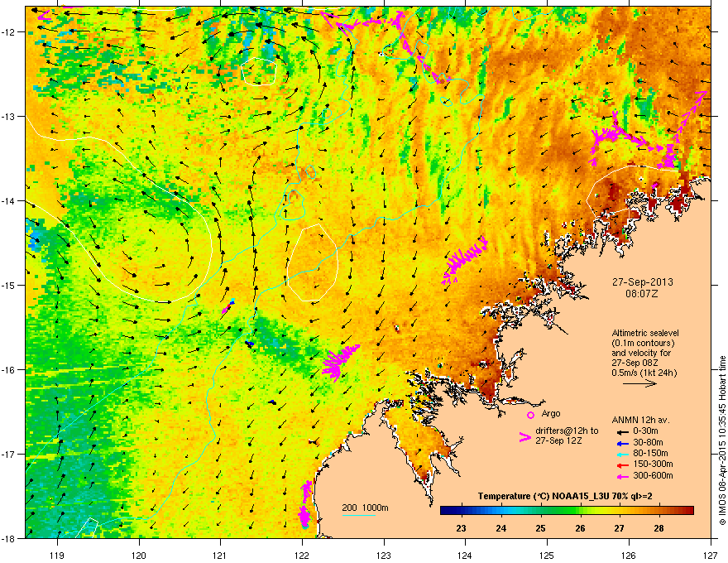Click the Altimetric sealevel caption text
Image resolution: width=728 pixels, height=563 pixels.
coord(645,353)
